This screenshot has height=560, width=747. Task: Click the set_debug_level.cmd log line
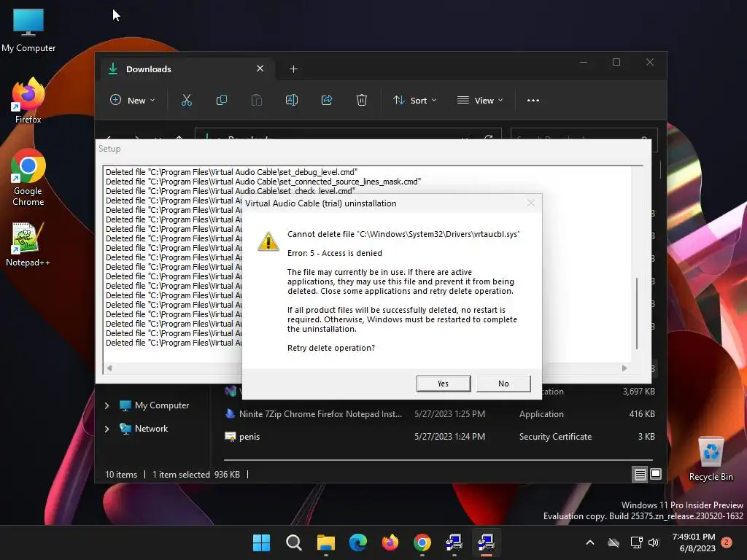pyautogui.click(x=231, y=172)
